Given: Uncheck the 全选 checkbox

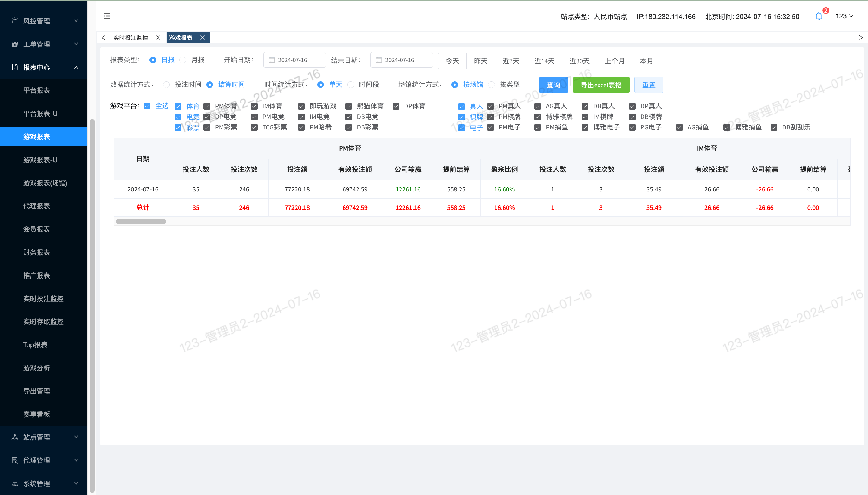Looking at the screenshot, I should pyautogui.click(x=147, y=106).
